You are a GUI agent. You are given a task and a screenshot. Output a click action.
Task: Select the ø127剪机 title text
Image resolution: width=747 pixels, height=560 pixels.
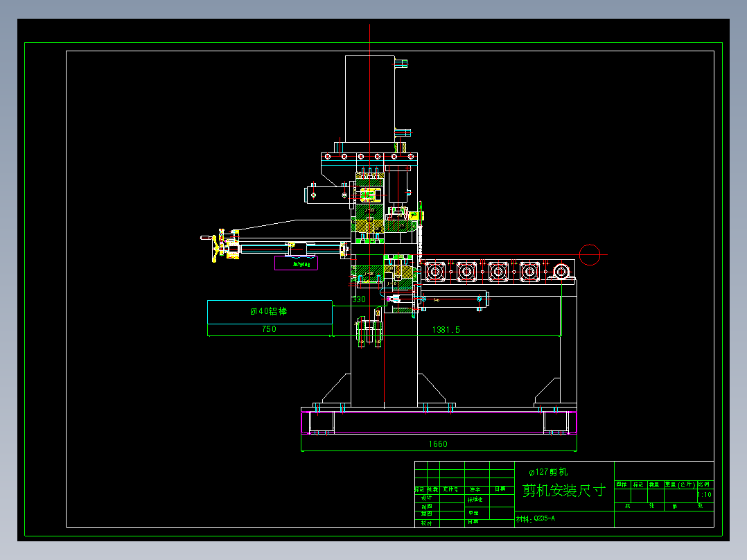point(548,472)
